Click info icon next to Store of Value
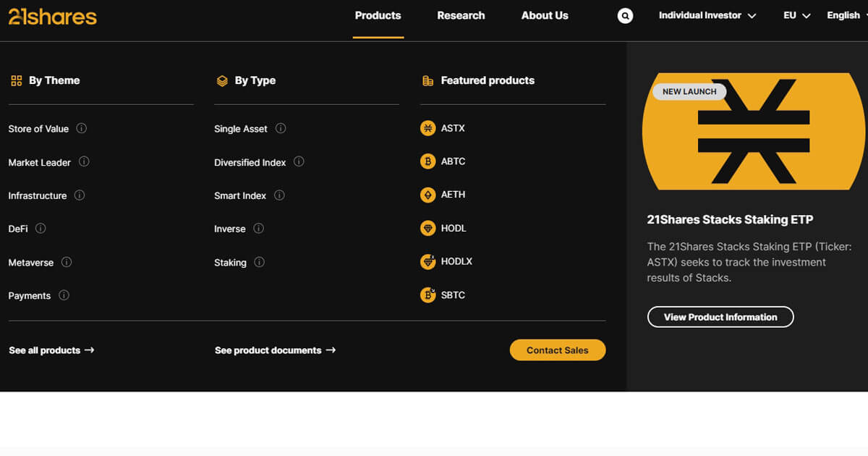This screenshot has width=868, height=456. 82,128
